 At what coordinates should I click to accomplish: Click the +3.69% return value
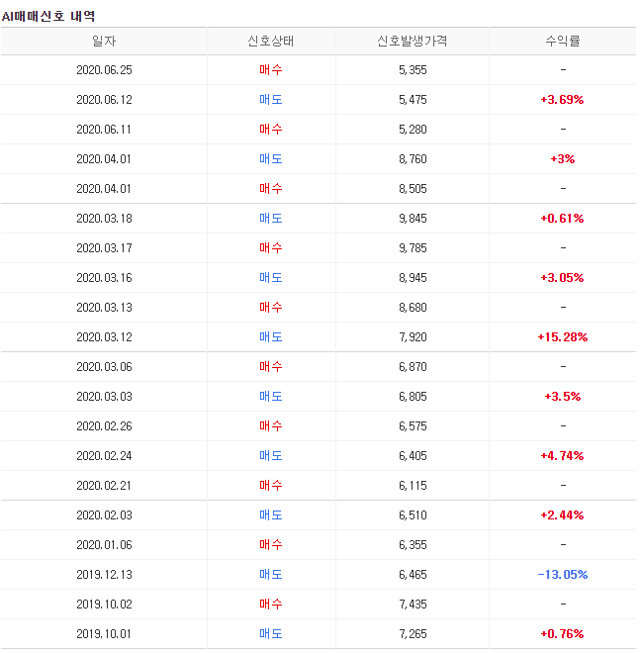point(563,100)
